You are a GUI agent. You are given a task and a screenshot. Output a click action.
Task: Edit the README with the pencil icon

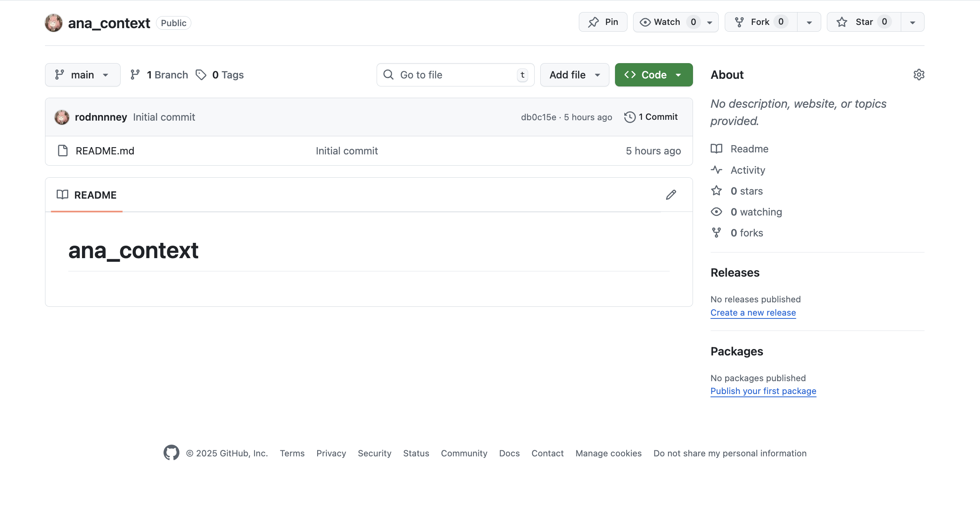coord(670,195)
